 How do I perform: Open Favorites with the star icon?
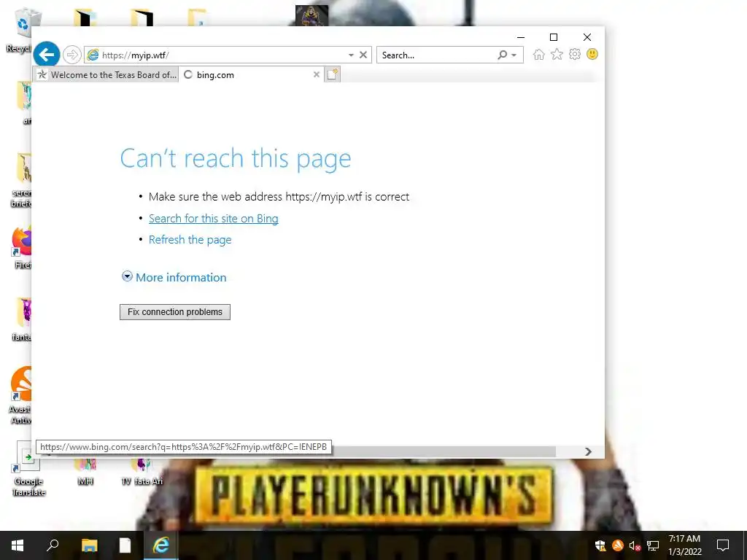pos(557,54)
